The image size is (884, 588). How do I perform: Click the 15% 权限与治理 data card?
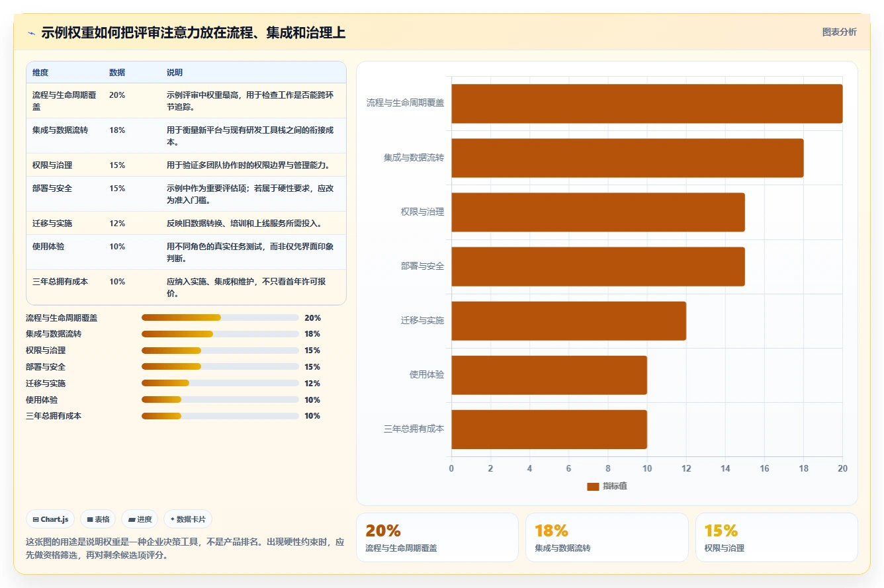tap(776, 538)
